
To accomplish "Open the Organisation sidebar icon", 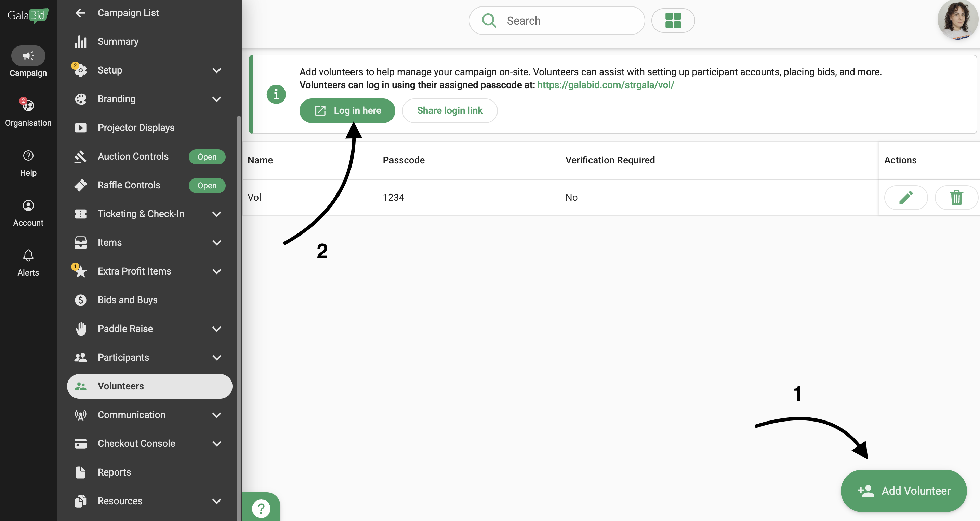I will [x=28, y=106].
